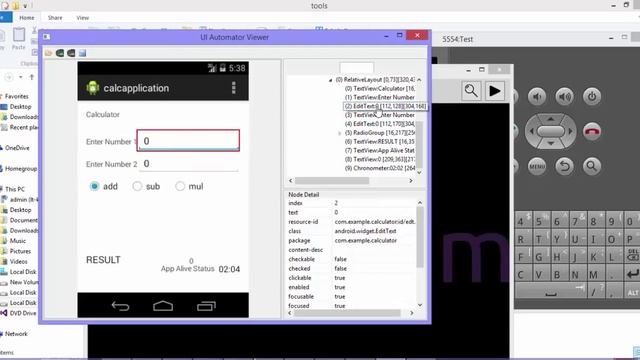
Task: Open the View tab in File Explorer
Action: pyautogui.click(x=82, y=18)
